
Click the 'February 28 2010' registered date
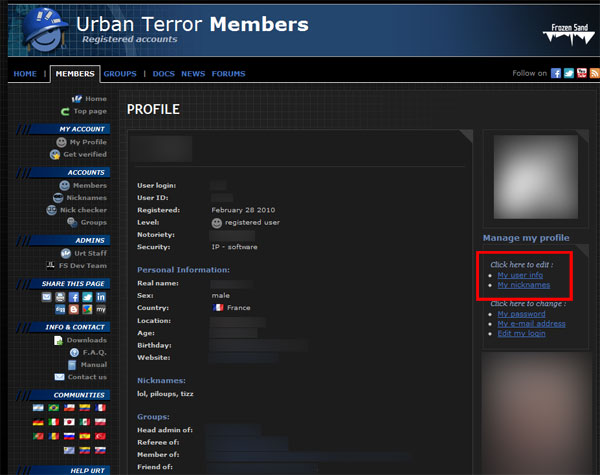click(243, 210)
